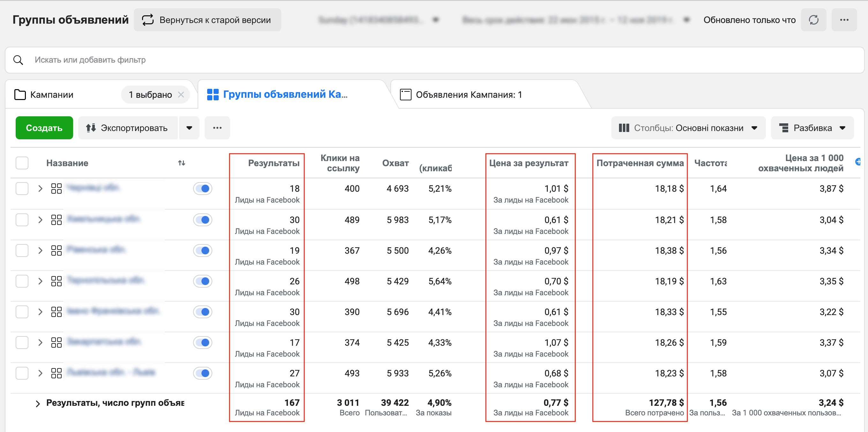Viewport: 868px width, 432px height.
Task: Open the top-right three-dots menu
Action: (844, 20)
